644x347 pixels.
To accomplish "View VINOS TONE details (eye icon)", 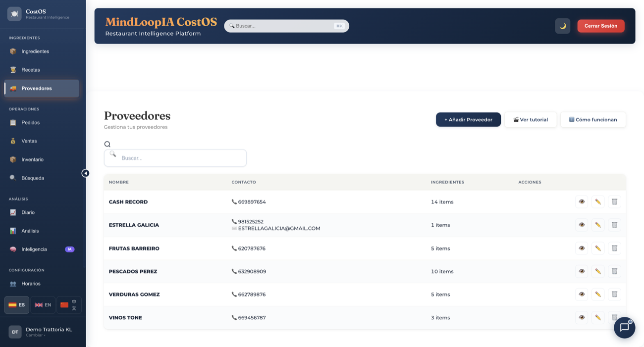I will tap(582, 317).
